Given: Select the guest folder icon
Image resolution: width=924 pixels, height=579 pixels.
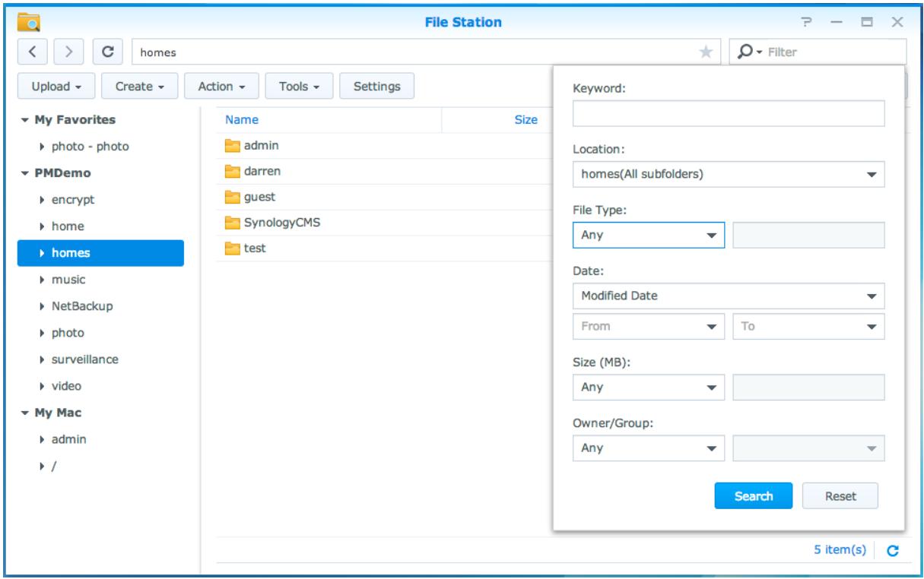Looking at the screenshot, I should 232,198.
